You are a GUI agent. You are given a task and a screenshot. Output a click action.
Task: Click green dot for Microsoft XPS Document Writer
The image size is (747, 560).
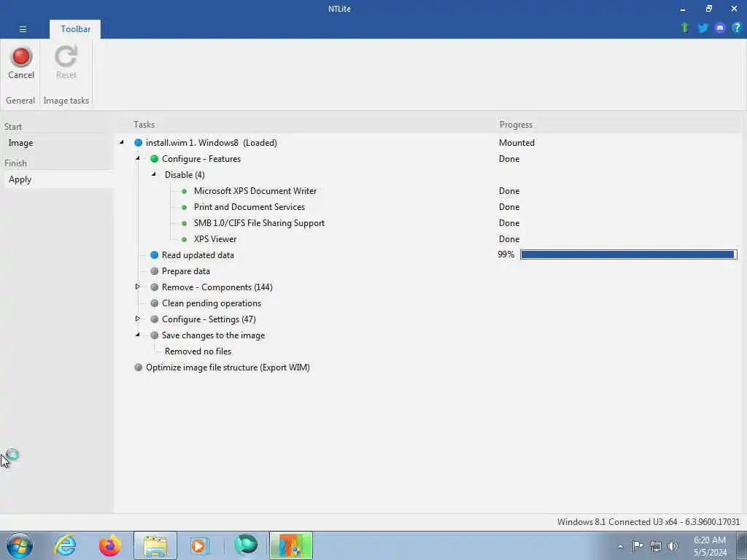point(185,191)
